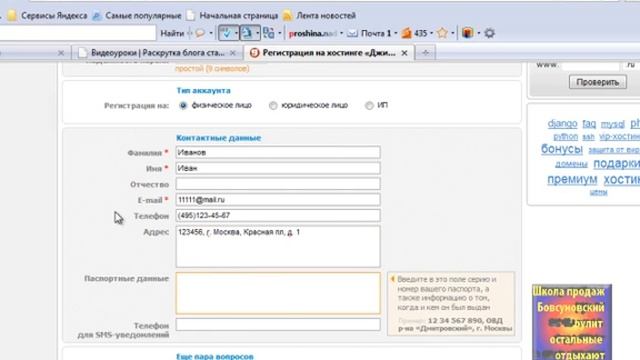Focus the Имя field containing Иван
640x360 pixels.
pyautogui.click(x=278, y=168)
